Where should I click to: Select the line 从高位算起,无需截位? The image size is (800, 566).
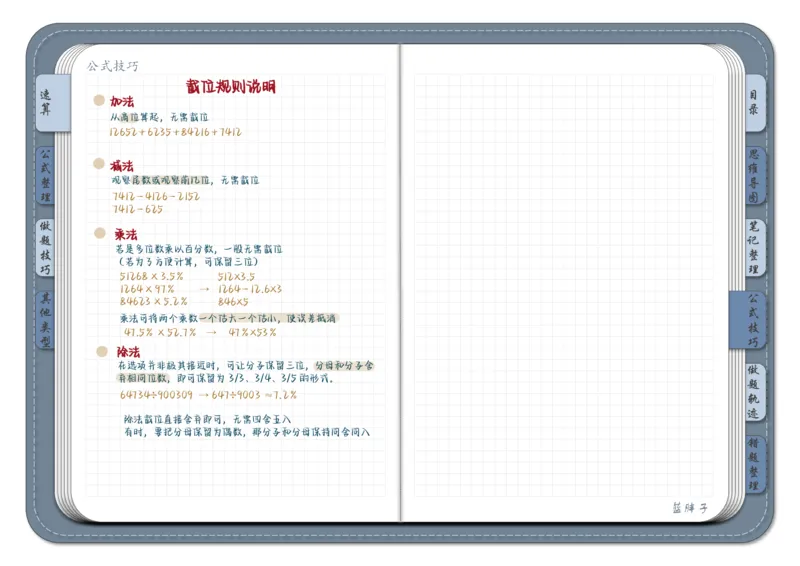pyautogui.click(x=160, y=117)
